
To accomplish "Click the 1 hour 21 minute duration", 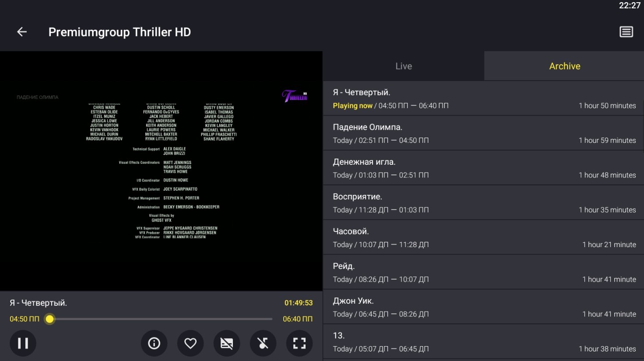I will [609, 244].
